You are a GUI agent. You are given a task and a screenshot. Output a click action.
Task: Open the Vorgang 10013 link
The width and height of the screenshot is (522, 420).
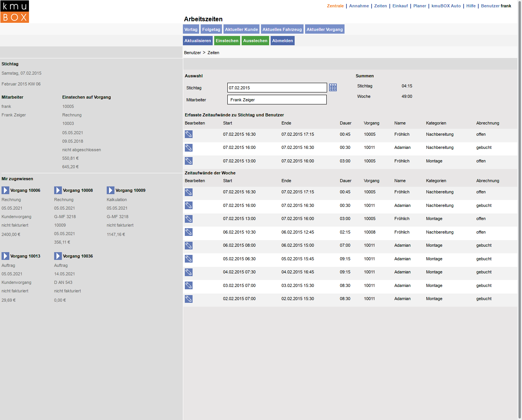[x=25, y=256]
